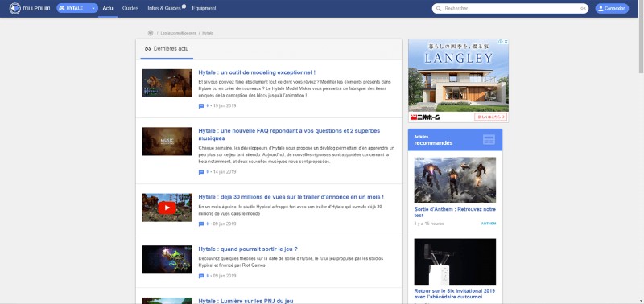Click comment icon on 'quand pourrait sortir' article
Image resolution: width=644 pixels, height=304 pixels.
coord(201,276)
